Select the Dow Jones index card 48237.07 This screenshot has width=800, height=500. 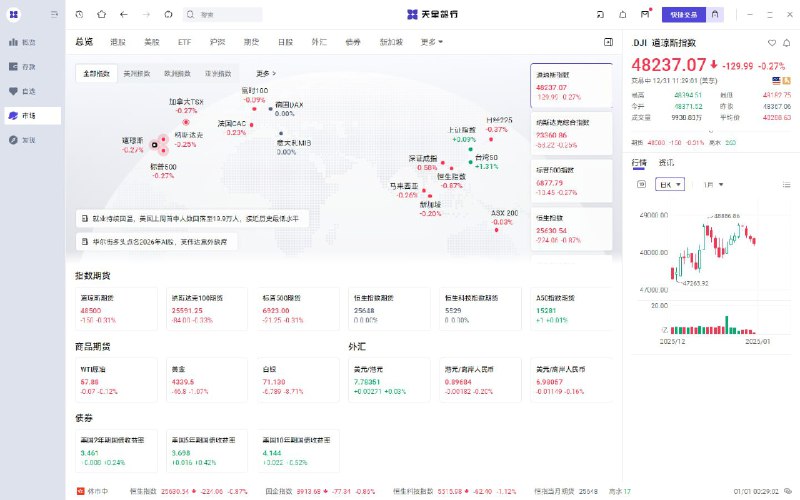[571, 86]
